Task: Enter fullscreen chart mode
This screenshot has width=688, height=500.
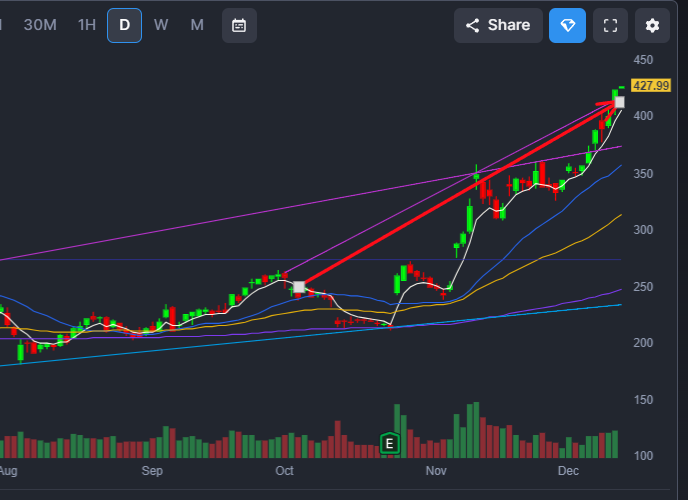Action: pos(610,25)
